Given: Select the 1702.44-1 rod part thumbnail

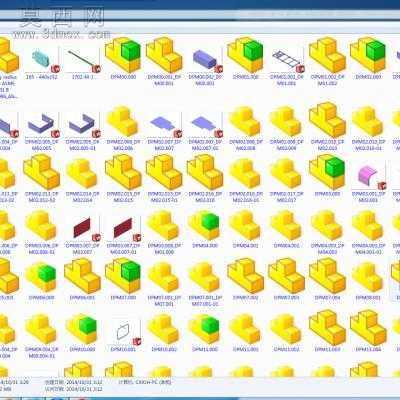Looking at the screenshot, I should point(82,60).
